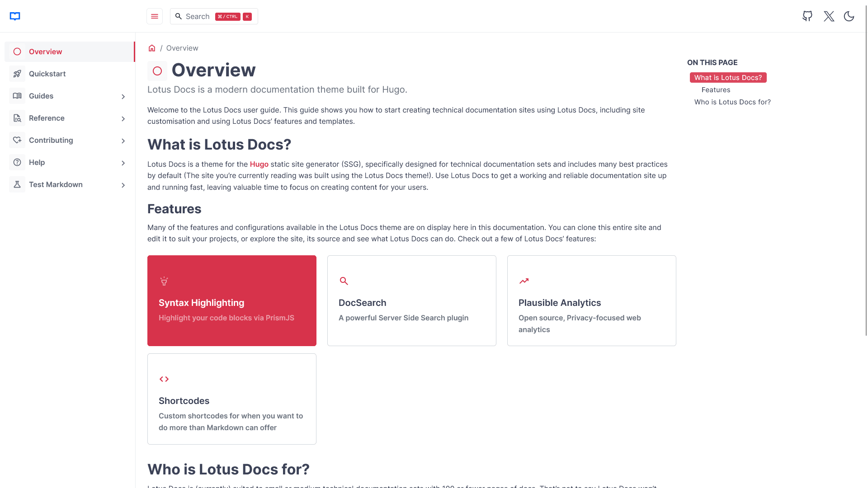The image size is (868, 488).
Task: Click the Shortcodes feature card
Action: 231,398
